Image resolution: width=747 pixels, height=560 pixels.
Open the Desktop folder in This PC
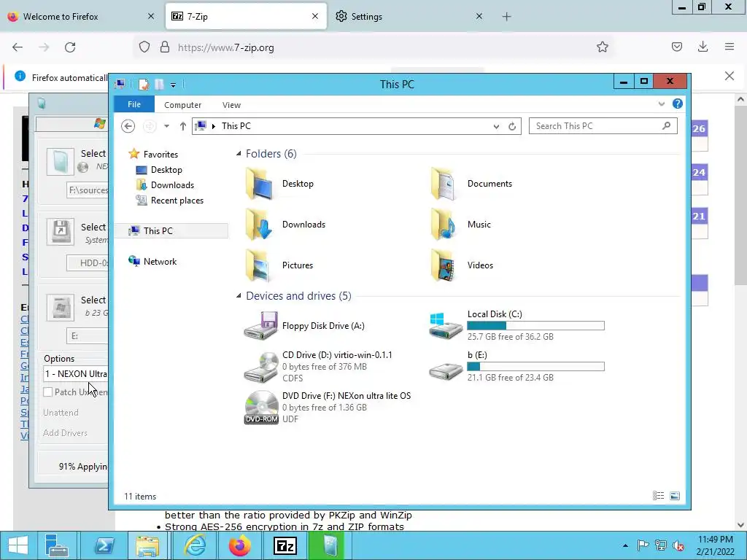click(279, 184)
